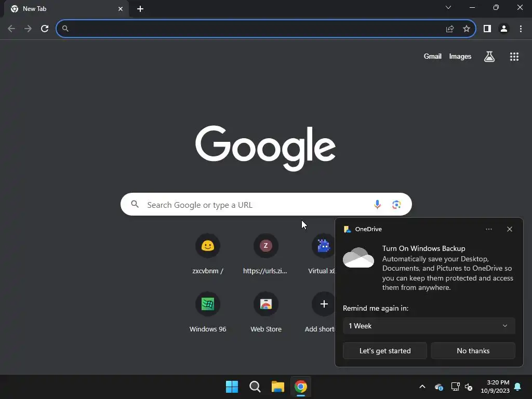Open notifications bell in taskbar
The image size is (532, 399).
pyautogui.click(x=517, y=387)
